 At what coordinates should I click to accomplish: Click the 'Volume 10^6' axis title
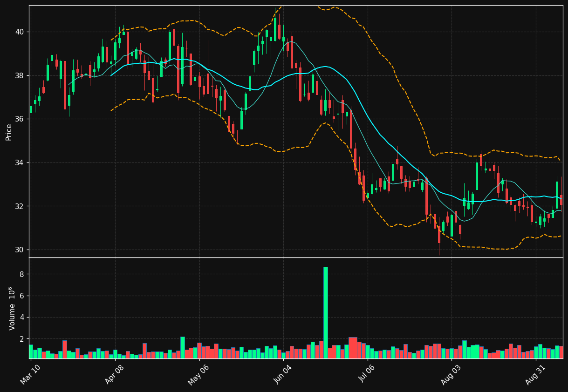pos(11,308)
